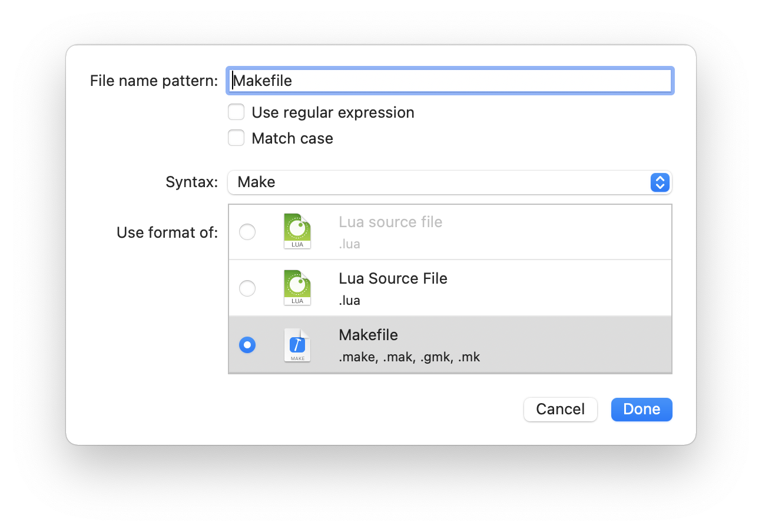Click the "Use format of:" label

pos(167,232)
